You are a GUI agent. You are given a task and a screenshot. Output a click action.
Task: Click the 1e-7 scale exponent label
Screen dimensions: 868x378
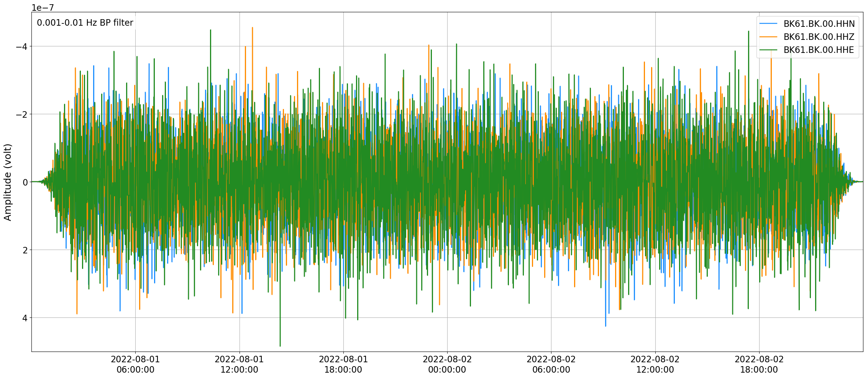43,7
